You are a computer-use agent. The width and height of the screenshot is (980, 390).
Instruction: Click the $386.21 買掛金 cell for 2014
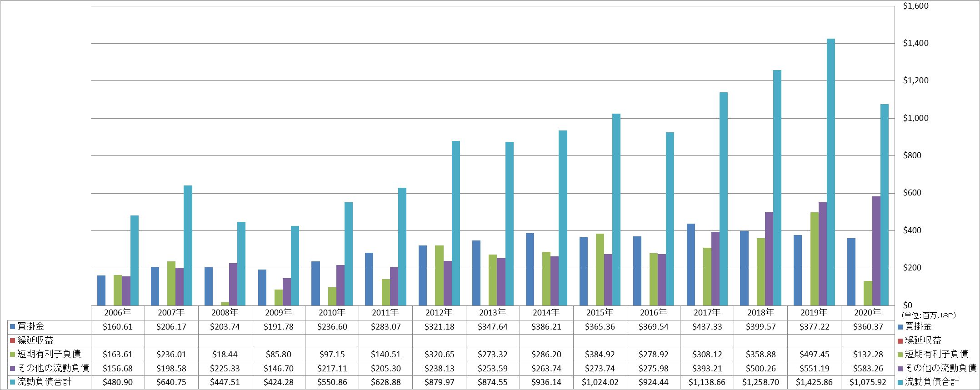click(546, 327)
